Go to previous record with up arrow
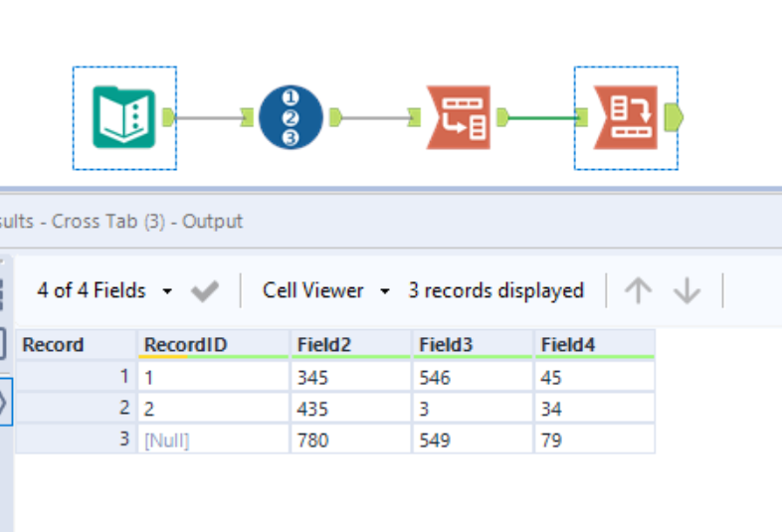782x532 pixels. [x=638, y=291]
